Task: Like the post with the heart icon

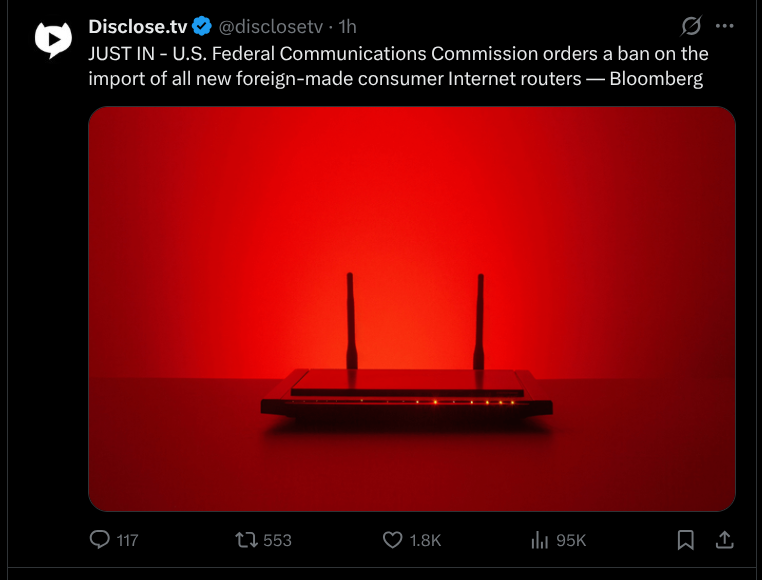Action: pyautogui.click(x=393, y=540)
